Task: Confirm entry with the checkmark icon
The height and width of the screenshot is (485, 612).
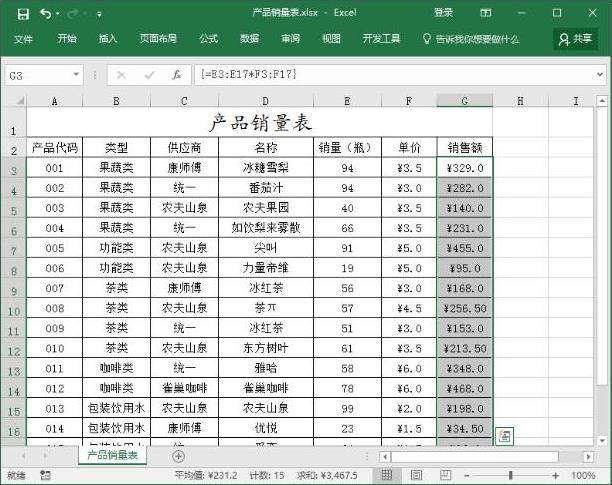Action: (x=149, y=75)
